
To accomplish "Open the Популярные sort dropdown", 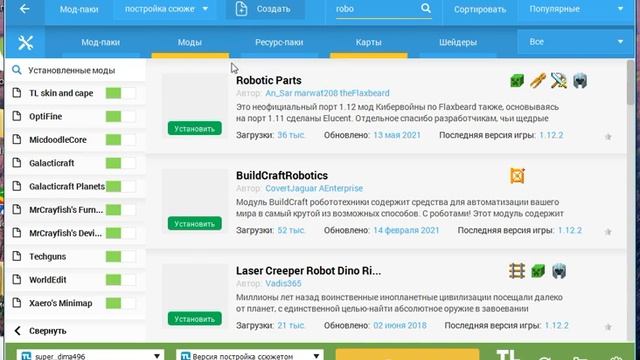I will [x=576, y=9].
